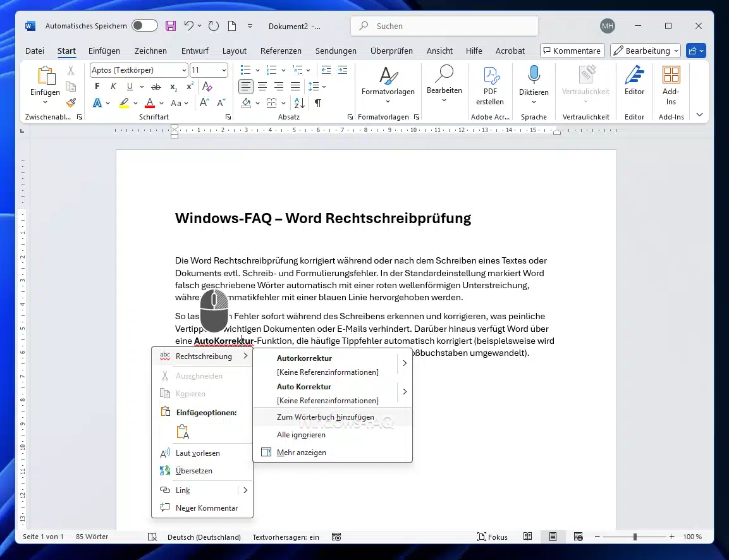This screenshot has width=729, height=560.
Task: Click Übersetzen in context menu
Action: [x=202, y=471]
